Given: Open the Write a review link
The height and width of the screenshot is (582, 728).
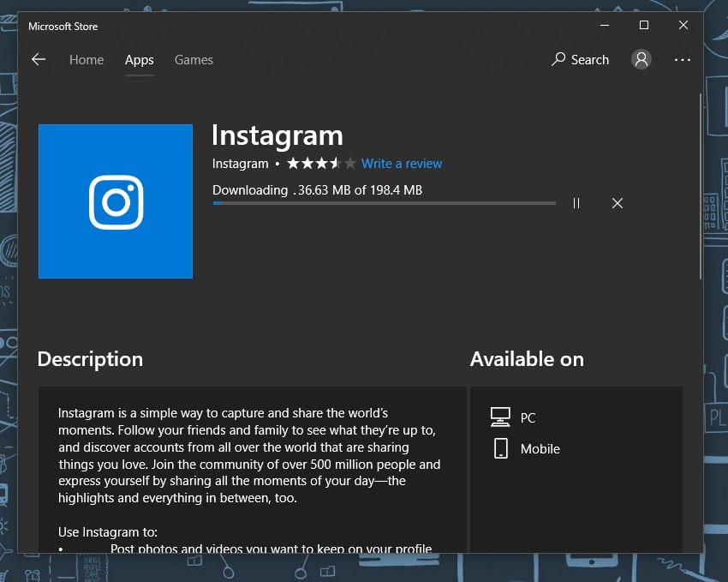Looking at the screenshot, I should tap(402, 164).
